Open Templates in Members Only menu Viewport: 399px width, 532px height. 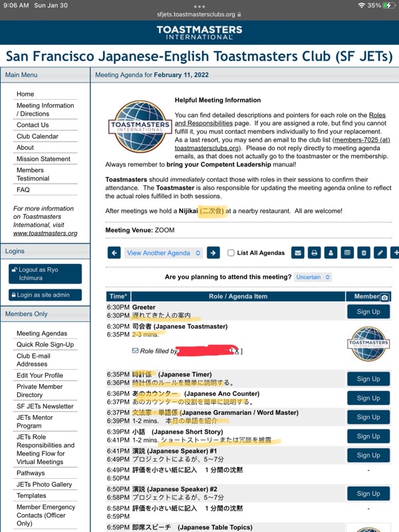(x=31, y=495)
